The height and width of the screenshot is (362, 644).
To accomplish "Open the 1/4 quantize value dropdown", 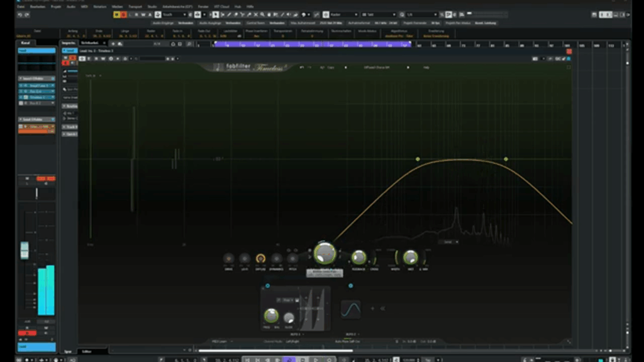I will tap(422, 15).
